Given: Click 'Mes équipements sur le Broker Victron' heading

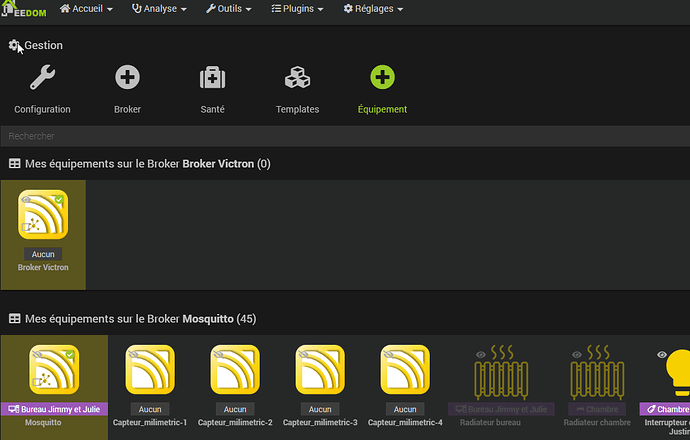Looking at the screenshot, I should (x=147, y=164).
